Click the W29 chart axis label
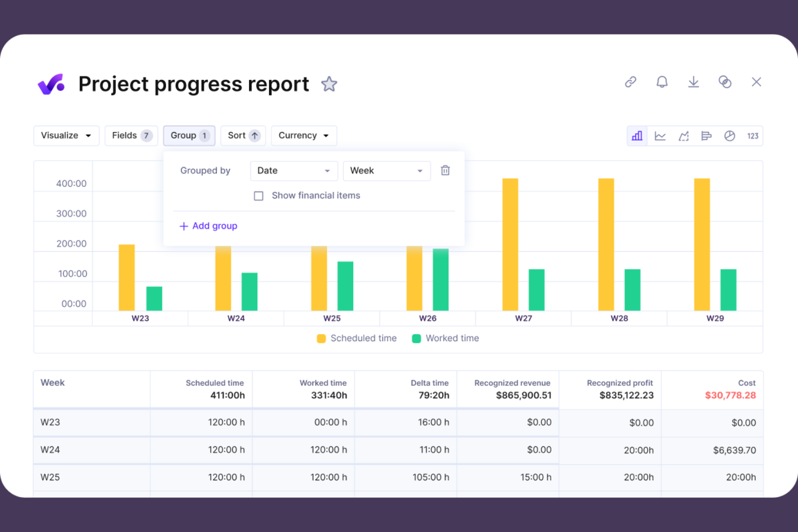798x532 pixels. (x=715, y=319)
